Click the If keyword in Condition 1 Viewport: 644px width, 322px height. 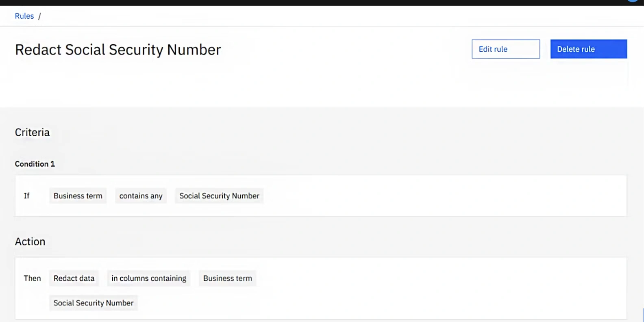click(26, 196)
